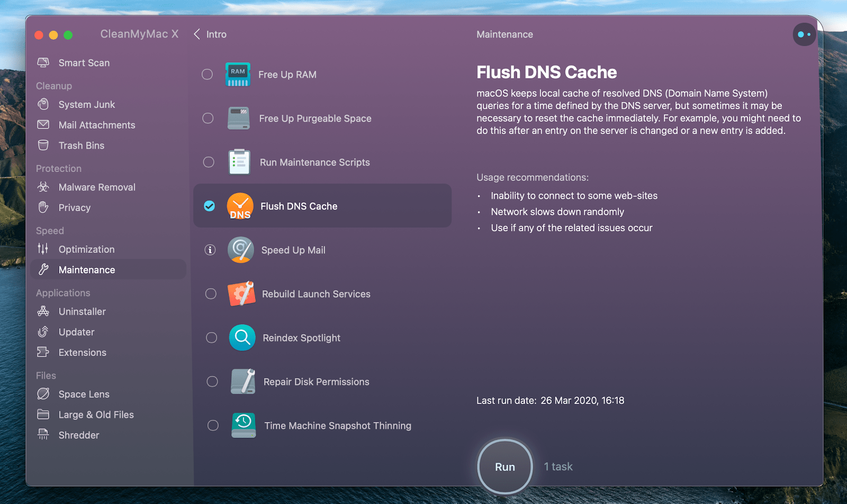The width and height of the screenshot is (847, 504).
Task: Click the Updater arrow icon
Action: tap(43, 332)
